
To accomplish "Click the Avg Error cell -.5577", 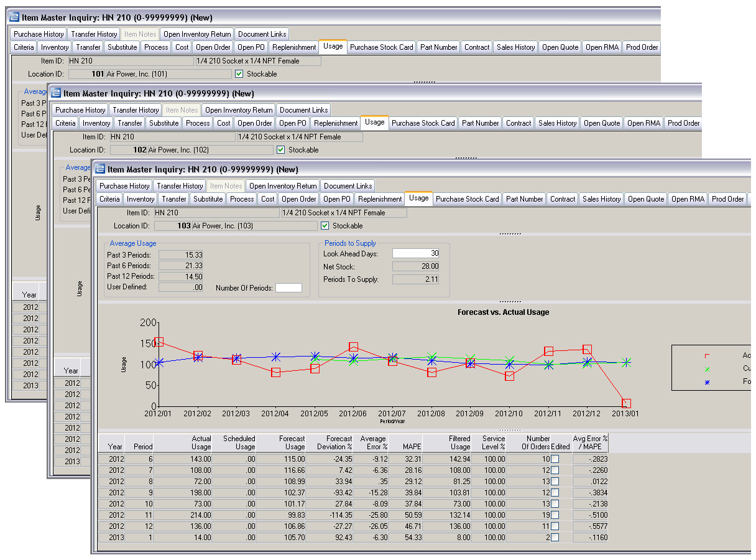I will 590,526.
